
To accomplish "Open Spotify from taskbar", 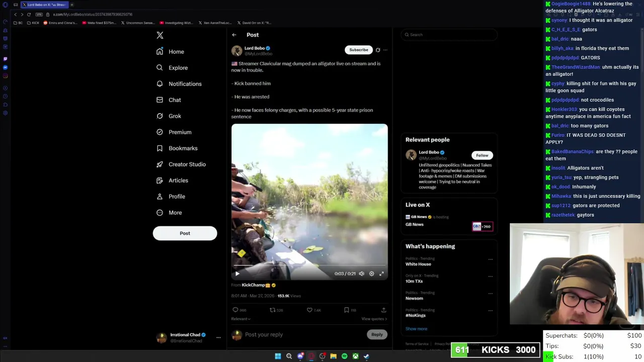I will pyautogui.click(x=344, y=356).
